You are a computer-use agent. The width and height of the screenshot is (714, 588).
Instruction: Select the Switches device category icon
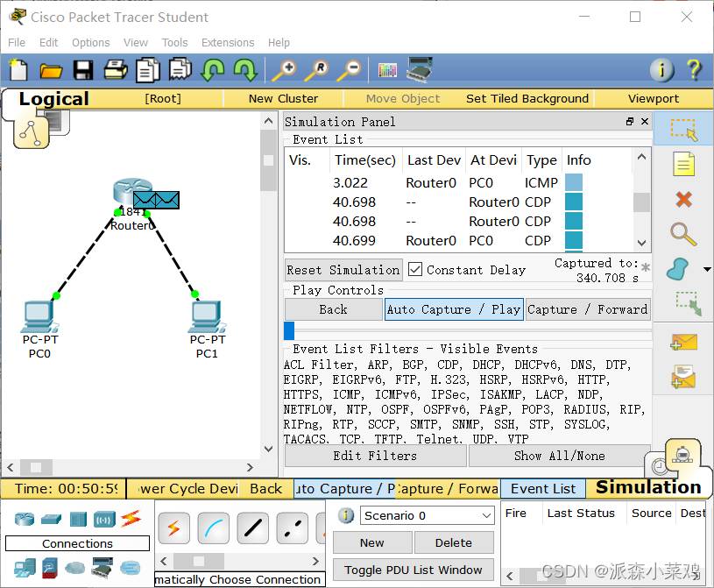51,519
